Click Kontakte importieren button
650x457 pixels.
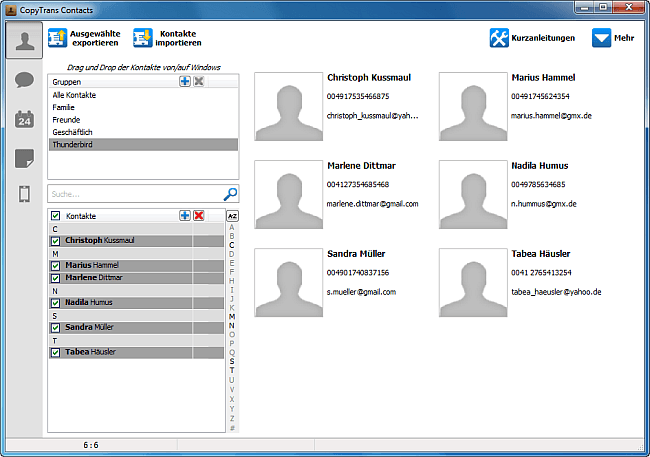click(x=167, y=38)
